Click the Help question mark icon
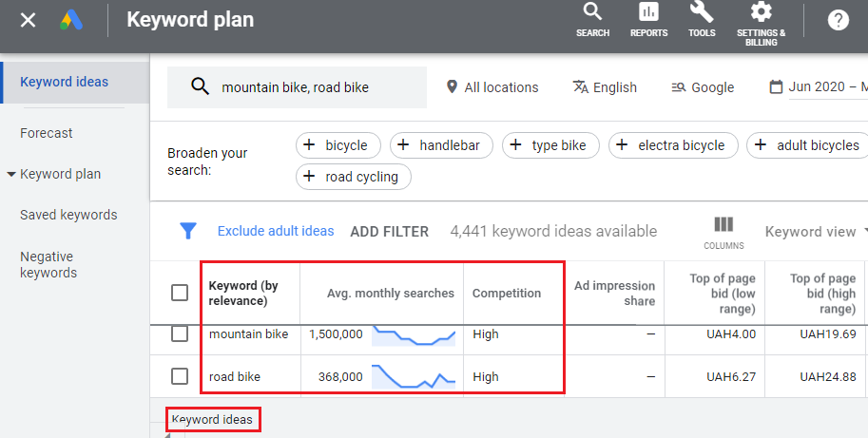This screenshot has width=868, height=438. pyautogui.click(x=839, y=21)
